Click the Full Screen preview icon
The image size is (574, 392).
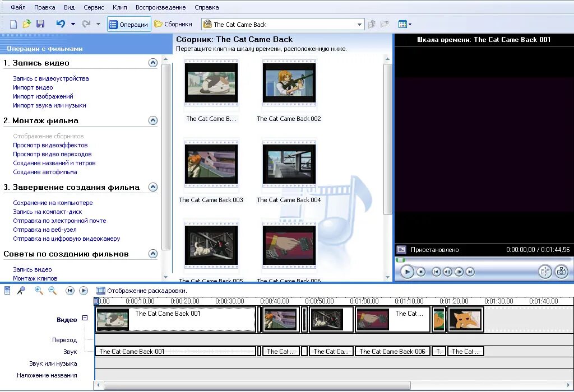401,250
